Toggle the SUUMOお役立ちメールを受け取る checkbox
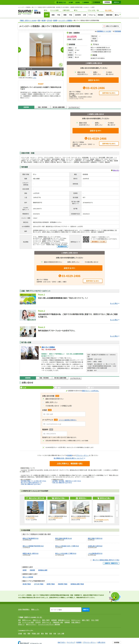 (x=44, y=447)
